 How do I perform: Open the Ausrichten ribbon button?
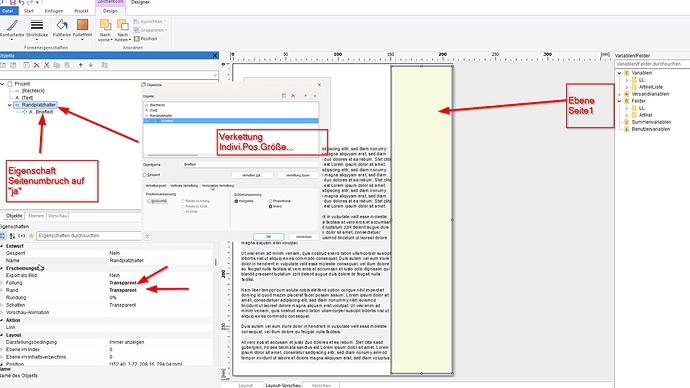[x=150, y=22]
